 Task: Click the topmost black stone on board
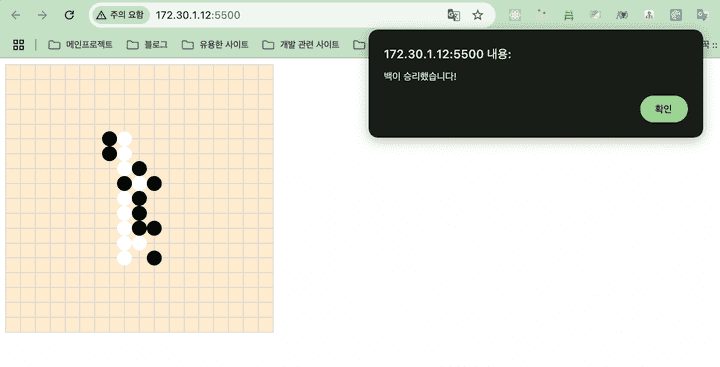[x=109, y=139]
